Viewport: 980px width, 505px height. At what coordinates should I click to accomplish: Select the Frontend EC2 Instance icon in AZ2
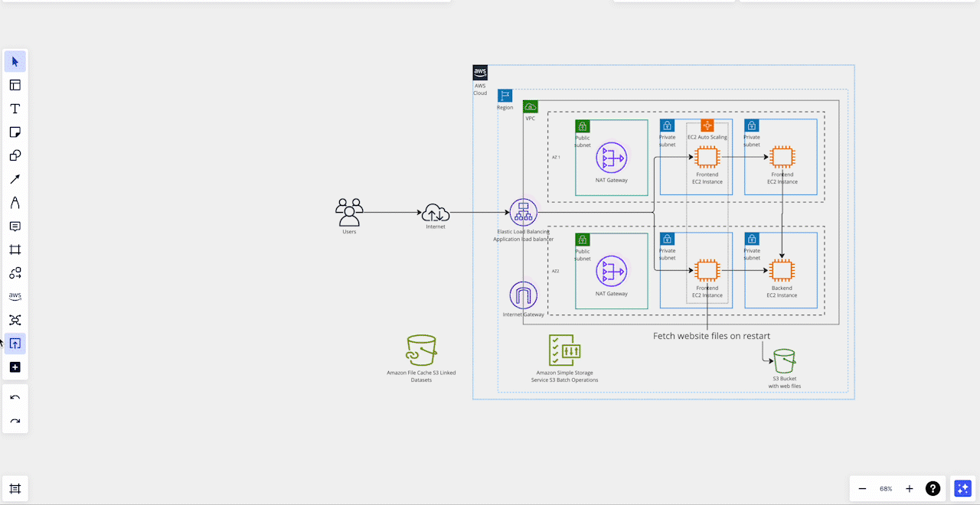707,270
